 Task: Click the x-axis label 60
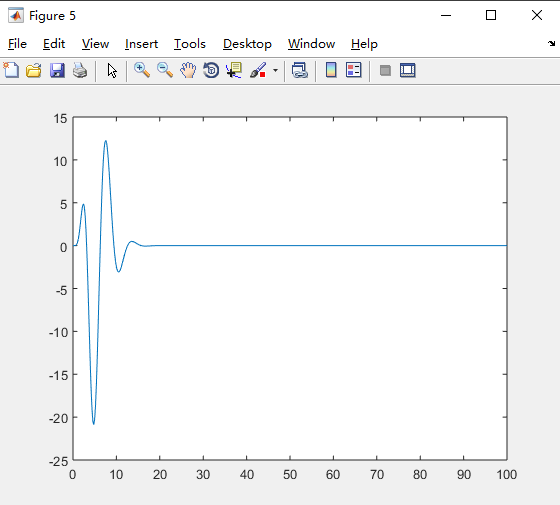point(333,475)
